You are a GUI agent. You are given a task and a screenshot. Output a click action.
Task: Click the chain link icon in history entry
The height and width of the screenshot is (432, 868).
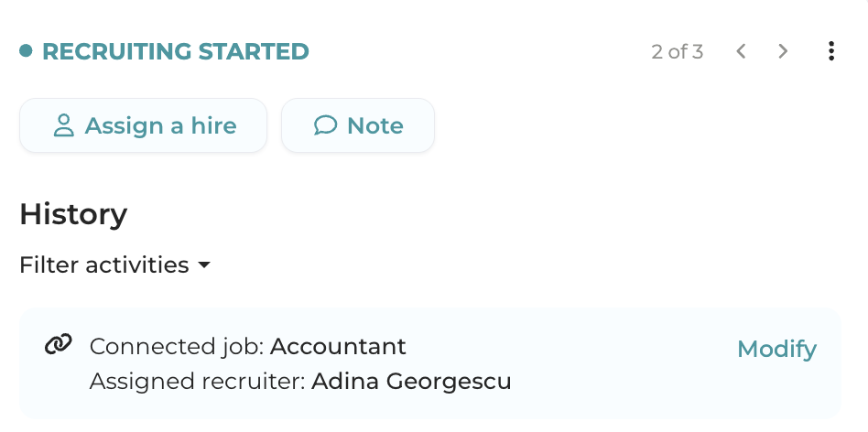pos(58,345)
